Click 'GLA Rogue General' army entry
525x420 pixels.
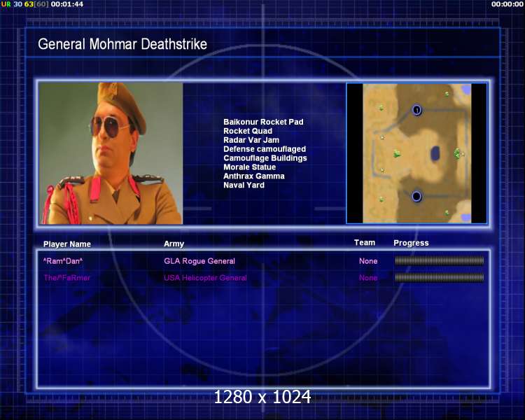199,261
